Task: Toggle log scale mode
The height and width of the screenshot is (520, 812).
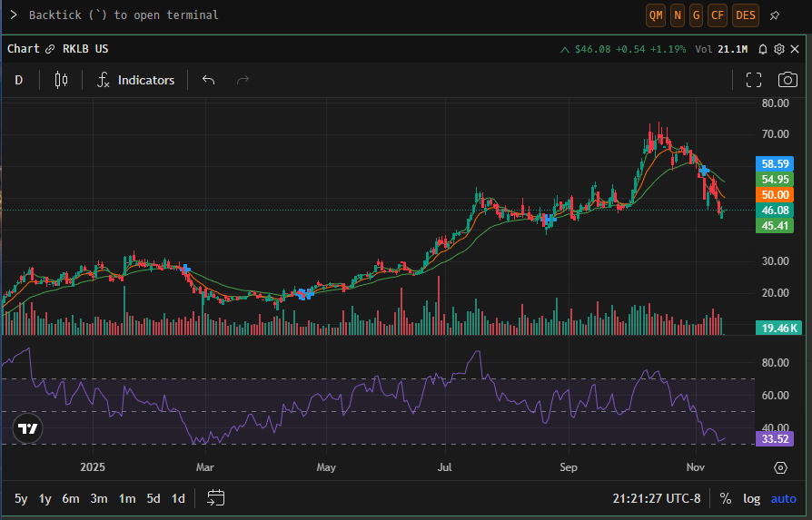Action: click(751, 498)
